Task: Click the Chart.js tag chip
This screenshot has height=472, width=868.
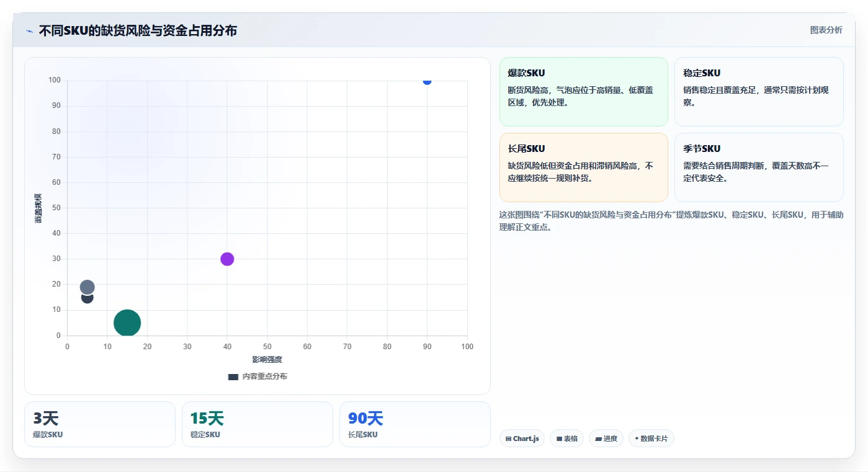Action: coord(522,439)
